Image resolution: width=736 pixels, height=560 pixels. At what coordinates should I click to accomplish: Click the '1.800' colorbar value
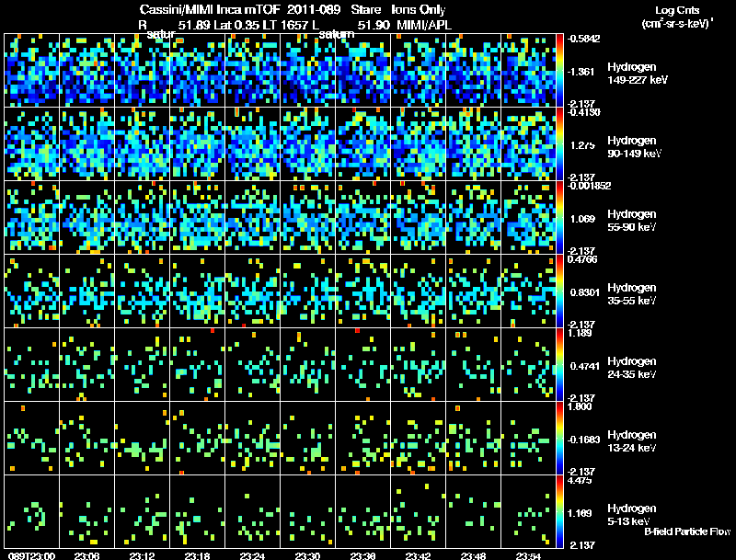point(580,406)
